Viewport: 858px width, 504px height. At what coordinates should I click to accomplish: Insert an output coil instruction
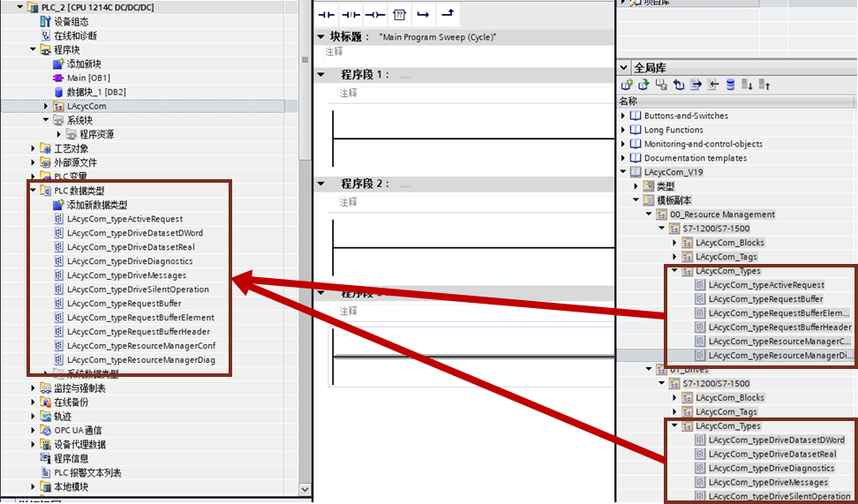pos(375,14)
